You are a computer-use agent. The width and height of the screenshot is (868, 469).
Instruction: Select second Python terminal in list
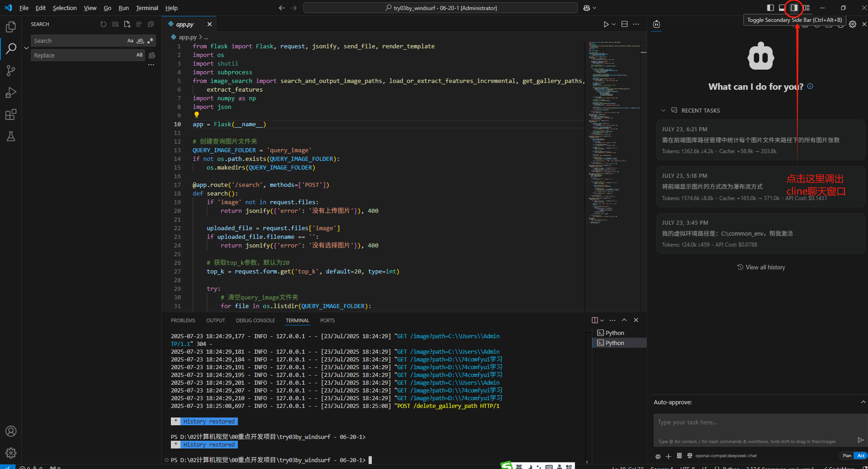619,343
